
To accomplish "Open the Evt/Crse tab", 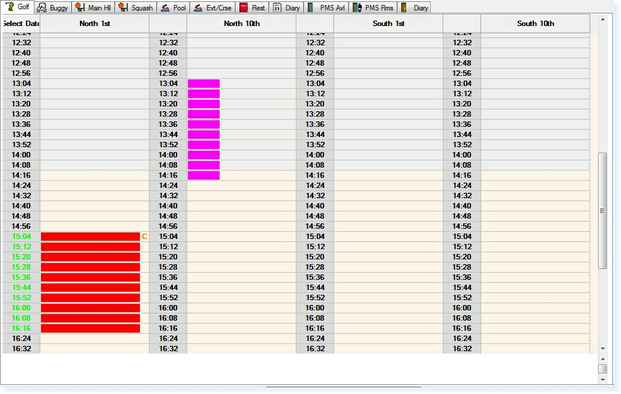I will (x=213, y=8).
